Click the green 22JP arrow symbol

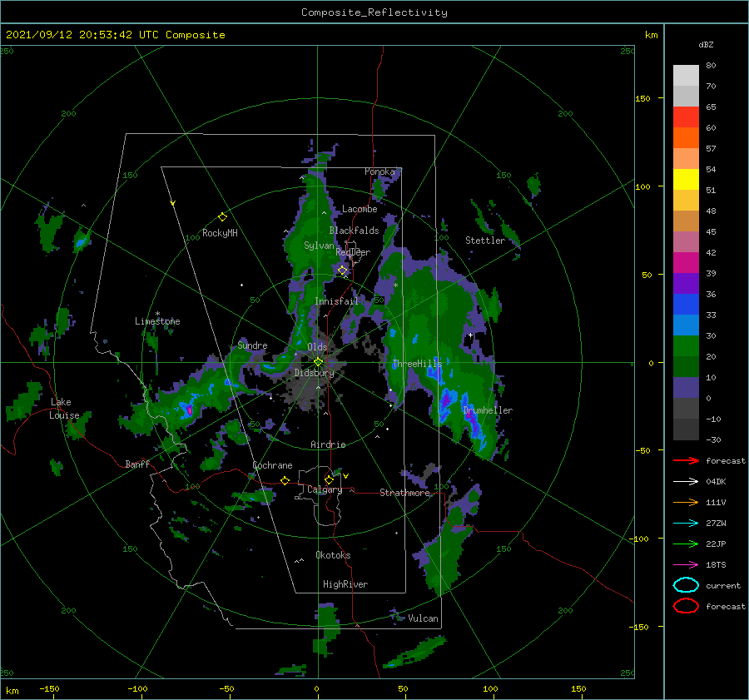click(x=686, y=544)
